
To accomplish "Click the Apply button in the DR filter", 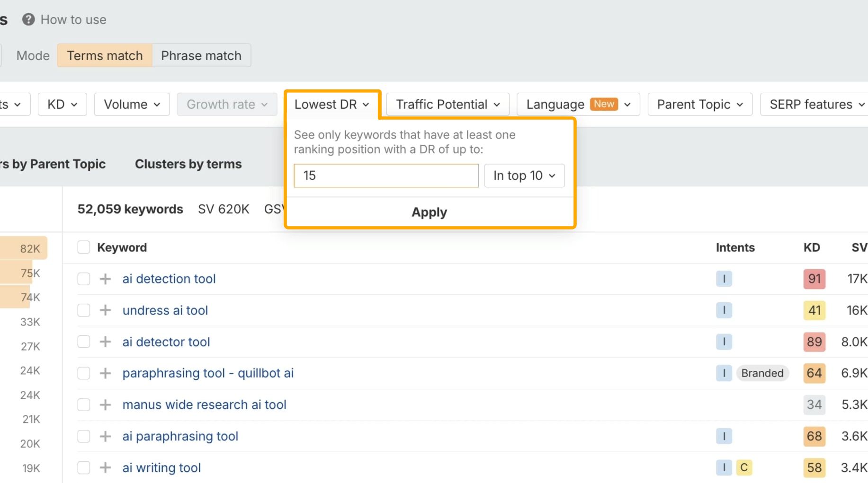I will click(x=429, y=212).
